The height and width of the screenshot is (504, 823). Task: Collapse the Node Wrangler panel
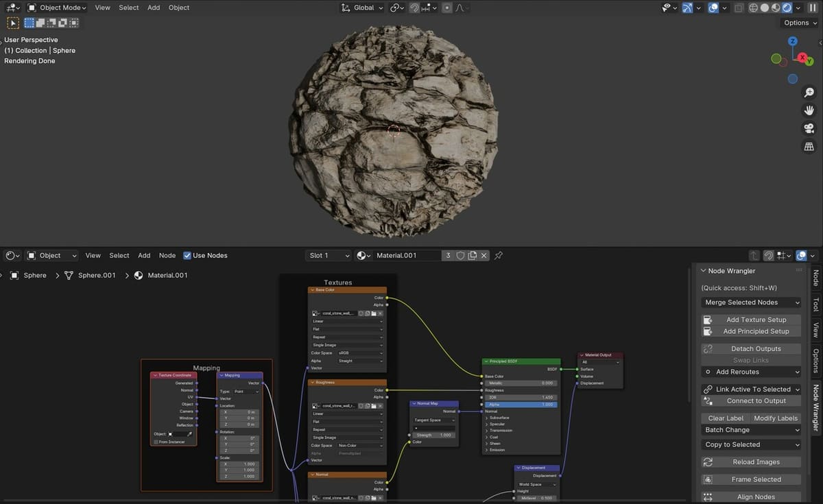[x=704, y=271]
